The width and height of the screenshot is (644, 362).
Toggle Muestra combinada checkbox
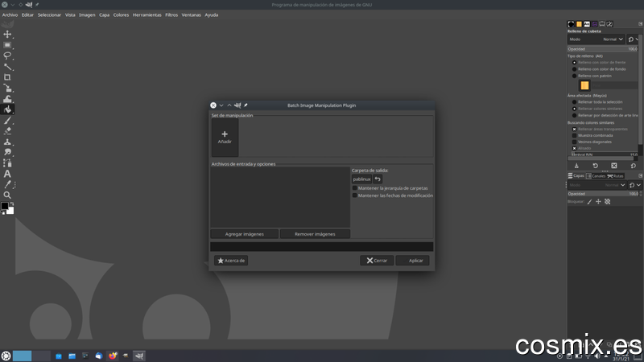coord(574,135)
